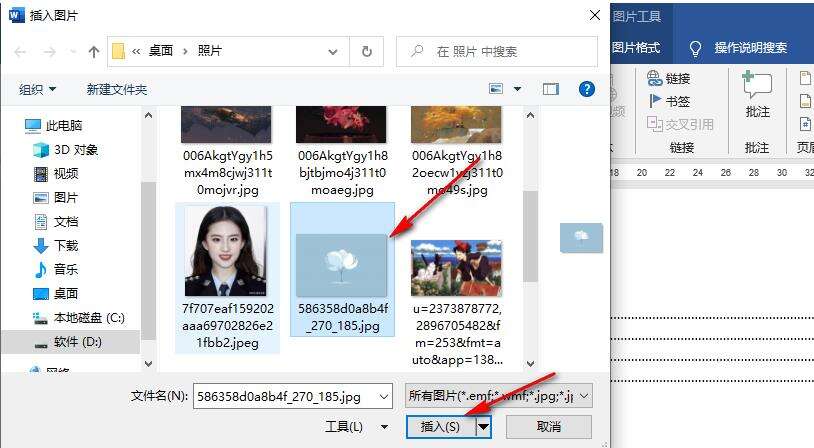814x448 pixels.
Task: Expand the file name dropdown arrow
Action: [x=384, y=397]
